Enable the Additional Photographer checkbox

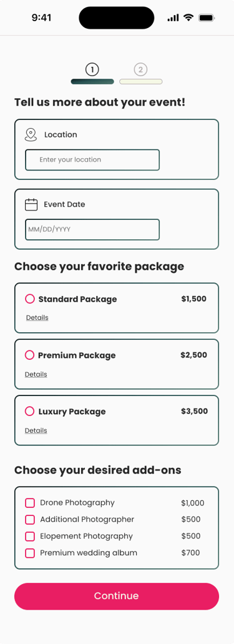tap(30, 520)
